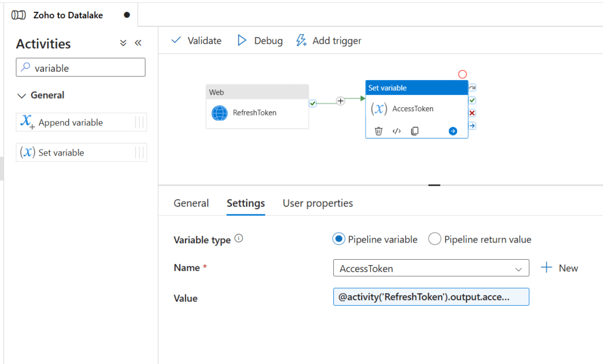Click the Value expression input field
This screenshot has height=364, width=603.
pos(430,297)
